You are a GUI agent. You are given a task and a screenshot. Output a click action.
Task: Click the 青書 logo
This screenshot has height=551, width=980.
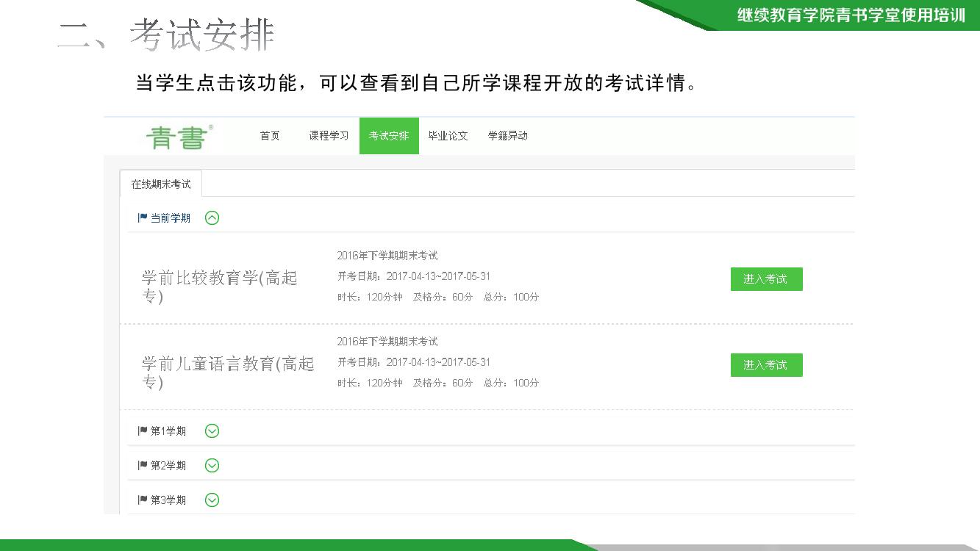(179, 137)
